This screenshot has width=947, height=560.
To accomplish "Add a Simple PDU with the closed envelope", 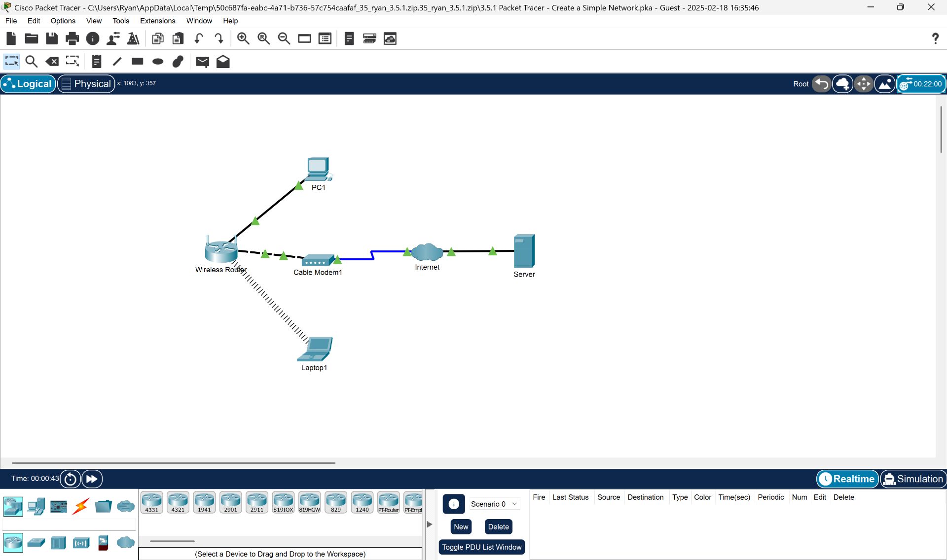I will [202, 62].
